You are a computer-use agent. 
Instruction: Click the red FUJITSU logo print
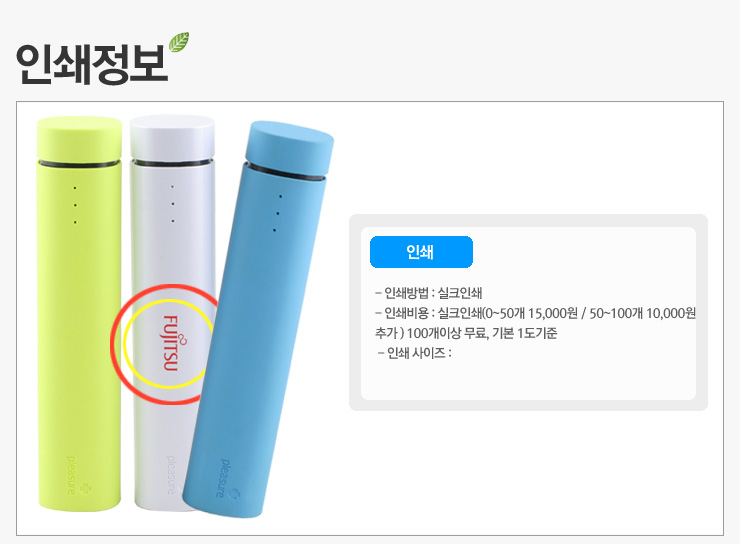coord(172,343)
